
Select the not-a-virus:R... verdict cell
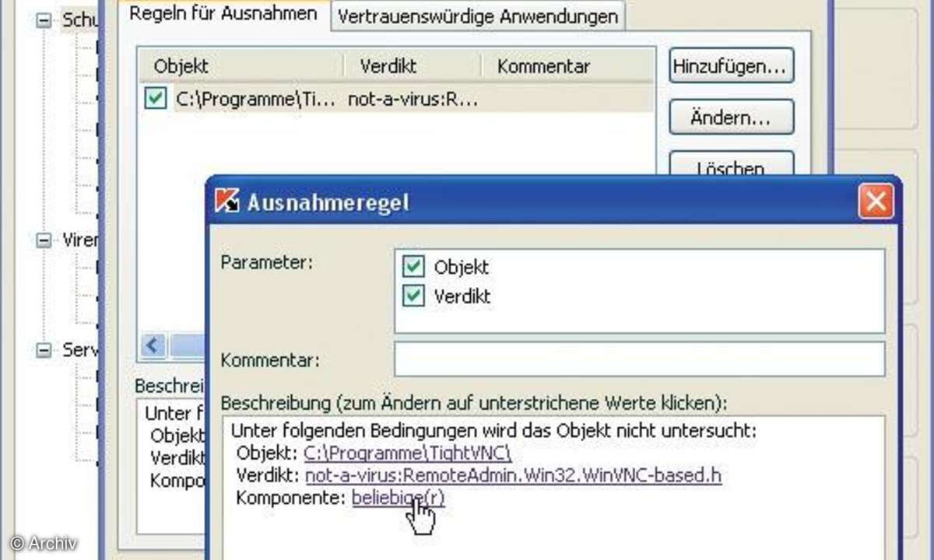(413, 100)
